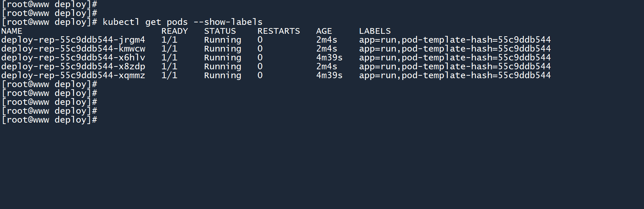Screen dimensions: 644x209
Task: Select pod name deploy-rep-55c9ddb544-x8zdp
Action: [x=73, y=66]
